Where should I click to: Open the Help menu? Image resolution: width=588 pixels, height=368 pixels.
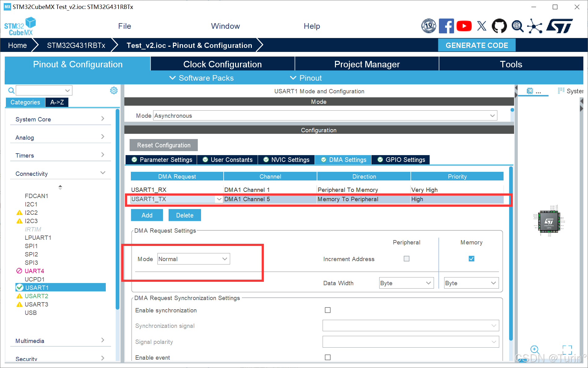[x=312, y=26]
